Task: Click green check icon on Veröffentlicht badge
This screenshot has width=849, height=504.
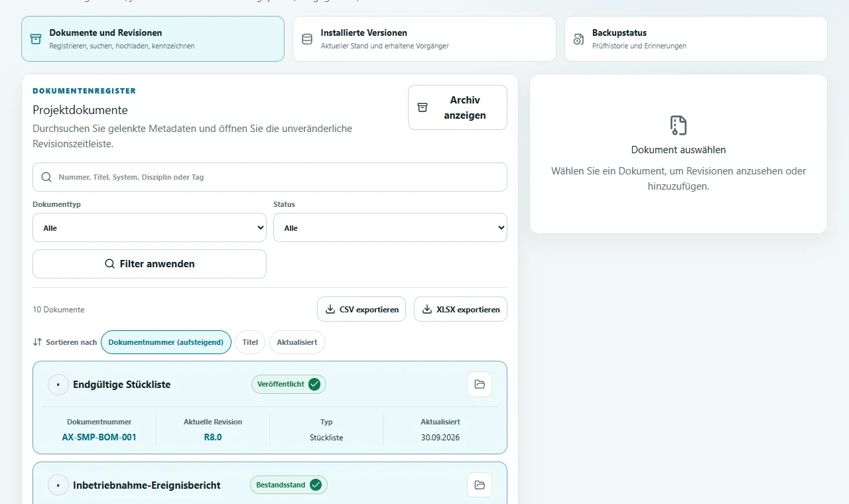Action: click(314, 384)
